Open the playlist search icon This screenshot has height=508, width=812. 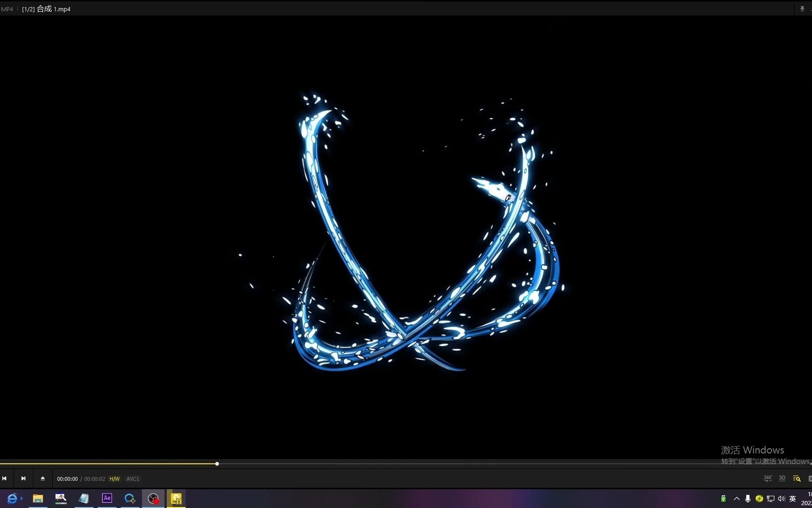pos(796,478)
